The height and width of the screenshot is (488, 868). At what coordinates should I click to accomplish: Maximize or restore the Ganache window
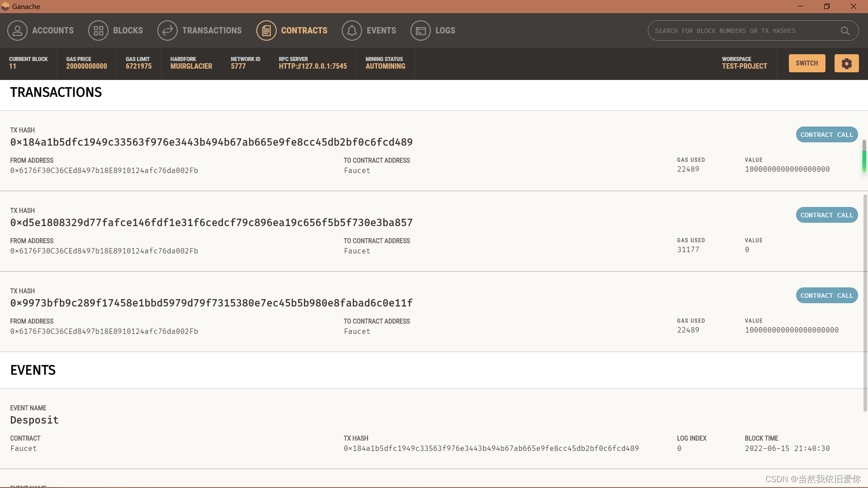(826, 6)
